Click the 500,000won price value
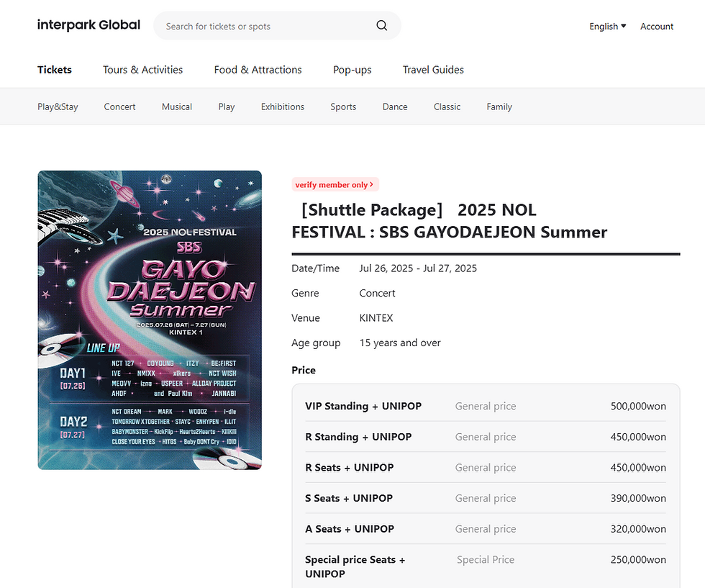705x588 pixels. (638, 406)
